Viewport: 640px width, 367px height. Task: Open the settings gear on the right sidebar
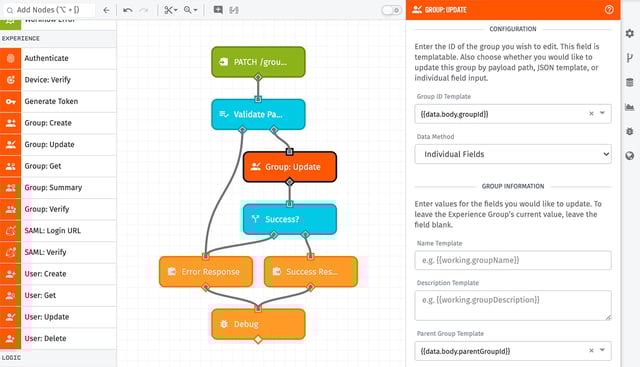[630, 33]
